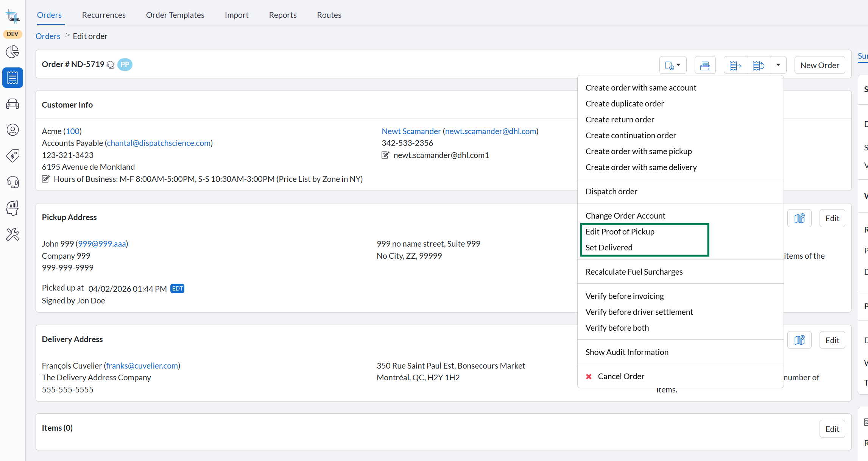Switch to the Recurrences tab
868x461 pixels.
coord(104,15)
